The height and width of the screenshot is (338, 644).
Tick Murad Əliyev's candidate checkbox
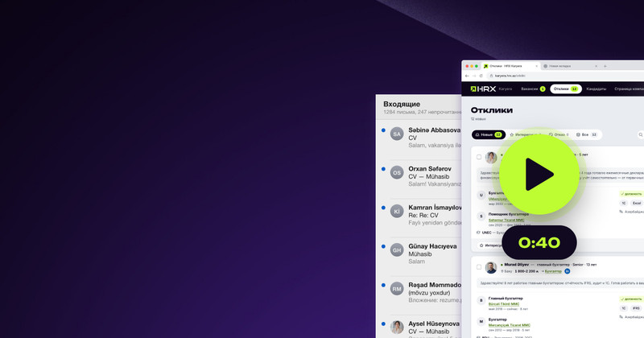click(x=479, y=267)
